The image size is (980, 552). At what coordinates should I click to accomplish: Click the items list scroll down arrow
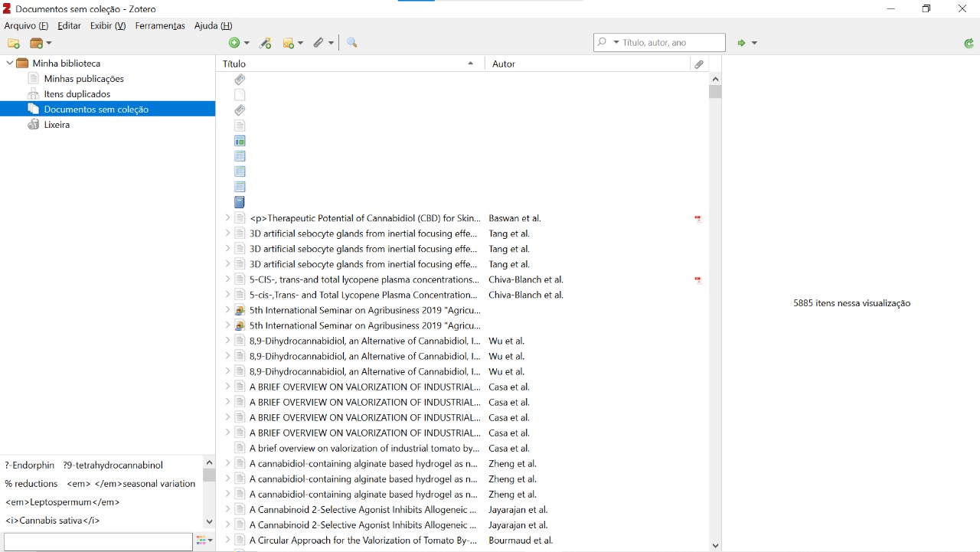pos(715,546)
